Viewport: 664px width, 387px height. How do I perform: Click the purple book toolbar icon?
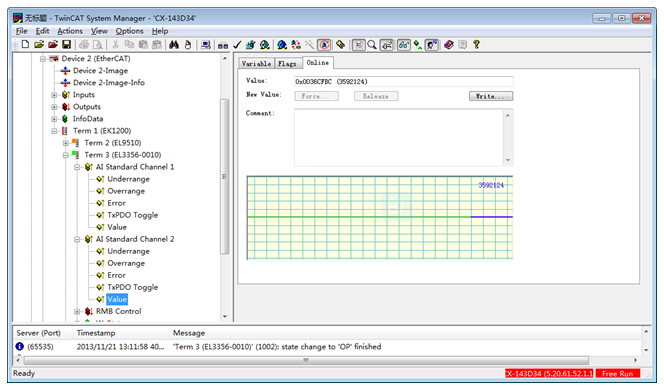pos(448,44)
